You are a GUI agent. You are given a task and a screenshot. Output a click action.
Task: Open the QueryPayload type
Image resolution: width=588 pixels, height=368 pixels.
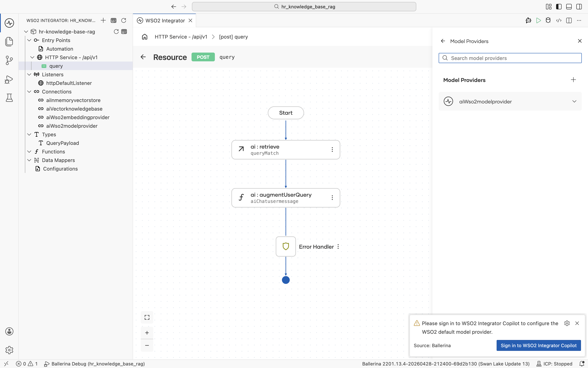pos(63,143)
